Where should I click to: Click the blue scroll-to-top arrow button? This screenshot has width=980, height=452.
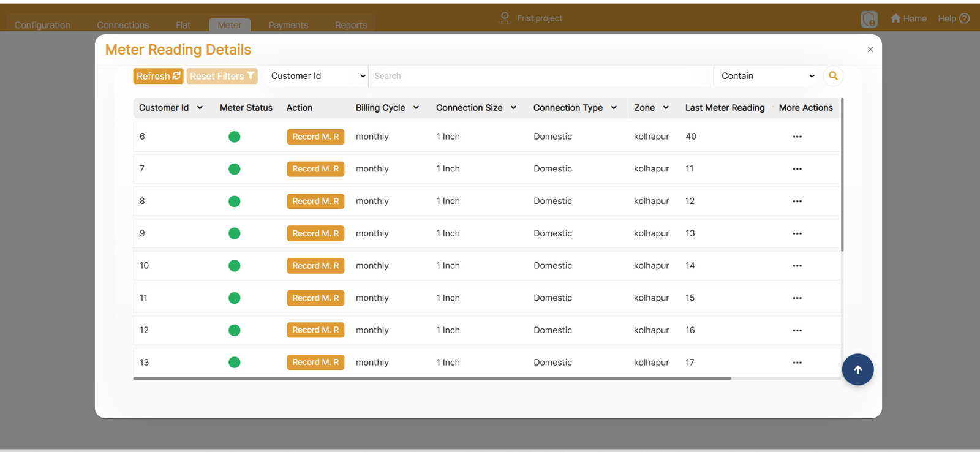click(x=858, y=369)
